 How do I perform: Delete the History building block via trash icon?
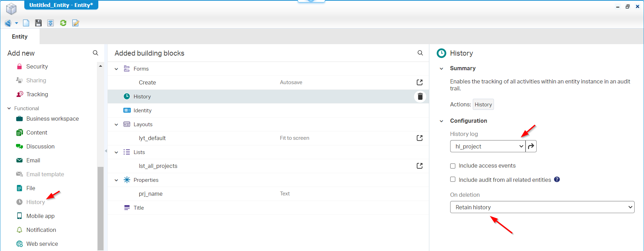point(420,96)
